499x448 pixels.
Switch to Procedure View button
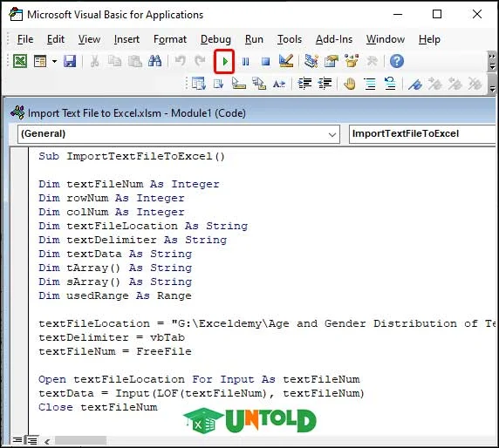click(x=17, y=440)
